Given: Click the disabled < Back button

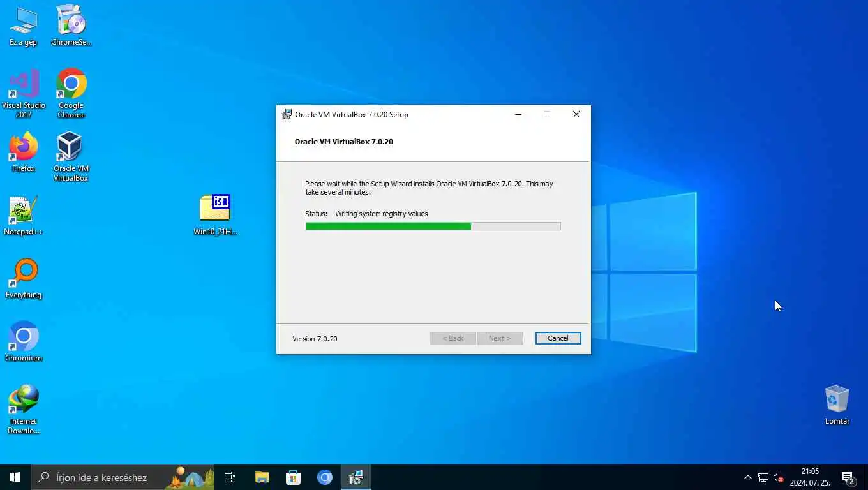Looking at the screenshot, I should tap(453, 338).
